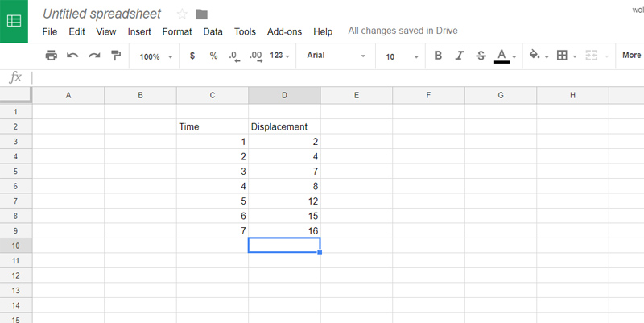Screen dimensions: 644x323
Task: Toggle italic formatting
Action: click(460, 56)
